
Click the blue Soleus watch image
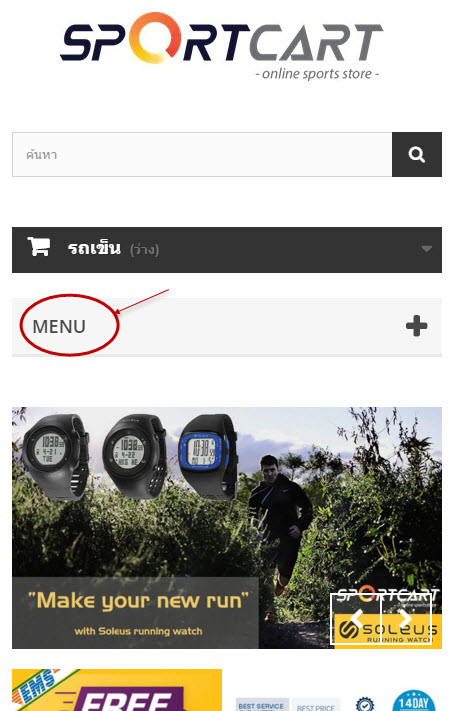tap(208, 456)
